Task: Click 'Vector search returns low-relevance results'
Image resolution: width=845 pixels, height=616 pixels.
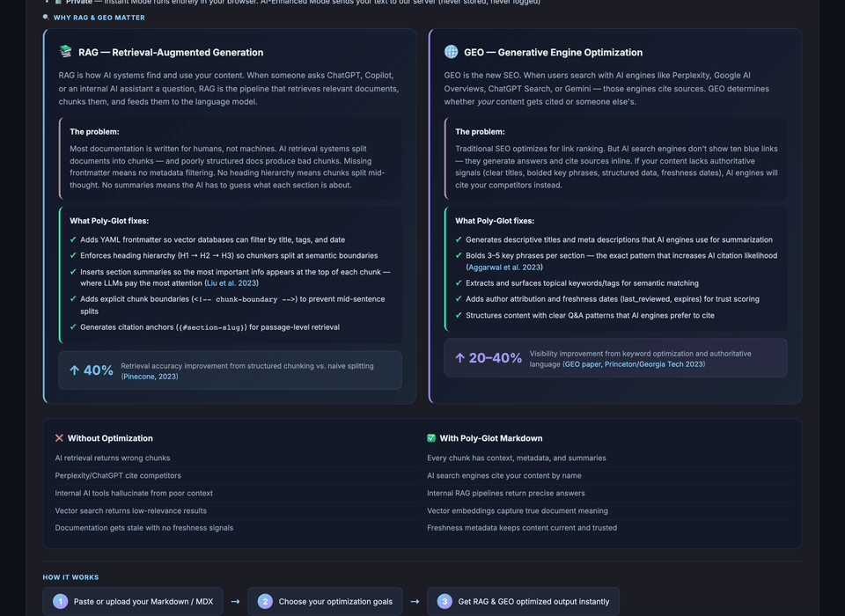Action: click(x=131, y=510)
